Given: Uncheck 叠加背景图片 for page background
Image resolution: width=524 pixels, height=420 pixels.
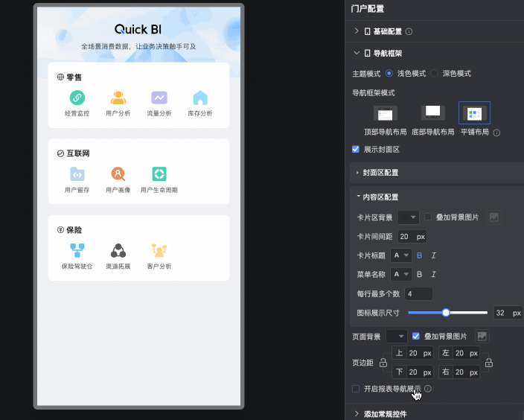Looking at the screenshot, I should coord(416,336).
